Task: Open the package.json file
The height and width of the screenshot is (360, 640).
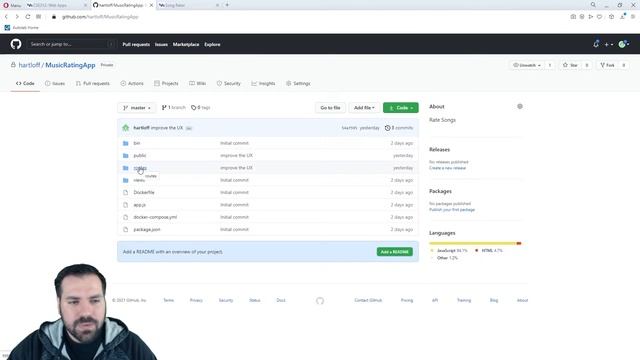Action: (147, 229)
